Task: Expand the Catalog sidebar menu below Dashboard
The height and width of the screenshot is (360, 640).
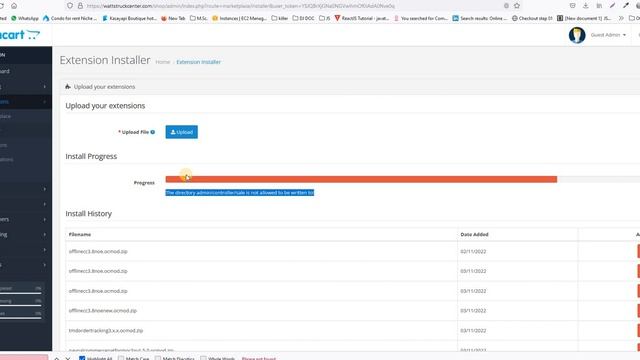Action: click(26, 87)
